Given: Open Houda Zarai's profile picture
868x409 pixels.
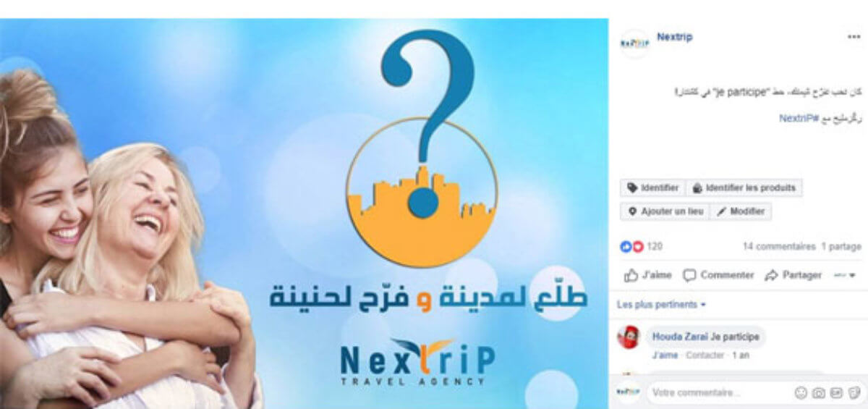Looking at the screenshot, I should tap(628, 337).
